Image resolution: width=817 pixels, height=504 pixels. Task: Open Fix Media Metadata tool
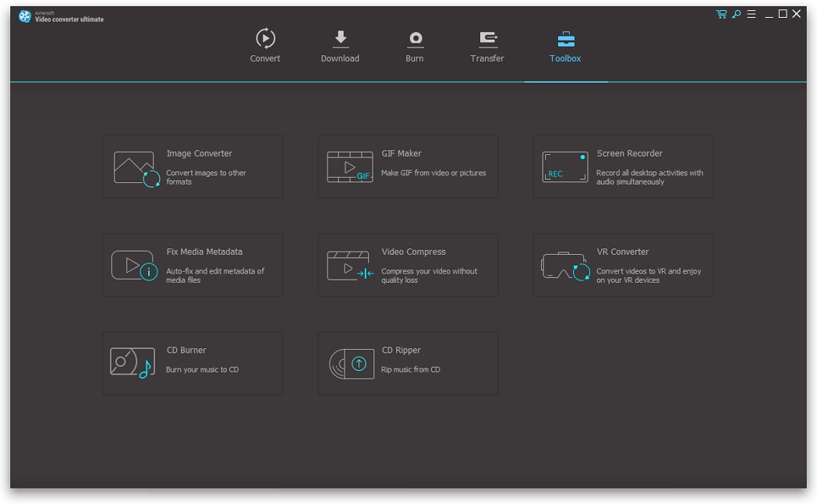click(x=133, y=265)
